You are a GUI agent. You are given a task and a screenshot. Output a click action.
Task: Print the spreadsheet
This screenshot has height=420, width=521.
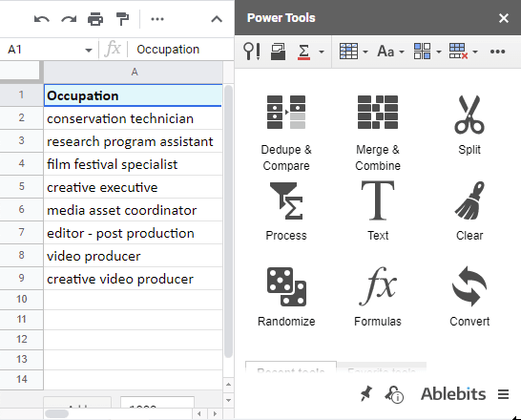[95, 19]
